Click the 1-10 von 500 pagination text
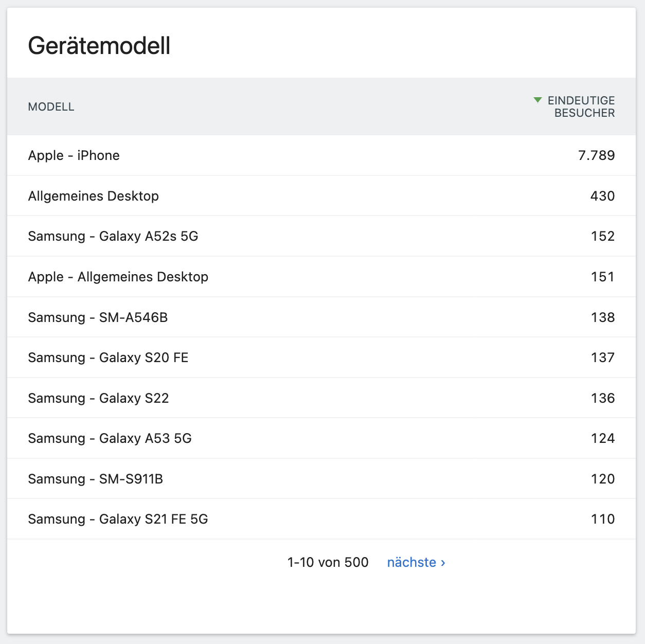The width and height of the screenshot is (645, 644). [x=328, y=562]
